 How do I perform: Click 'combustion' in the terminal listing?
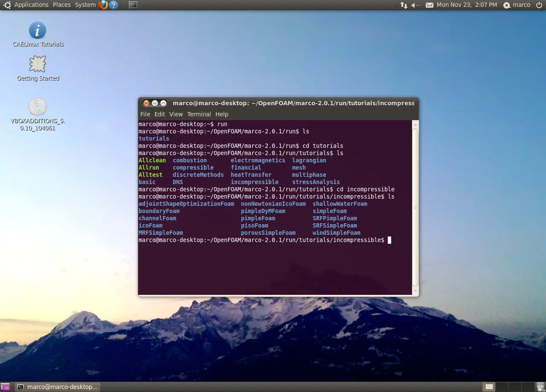tap(190, 161)
